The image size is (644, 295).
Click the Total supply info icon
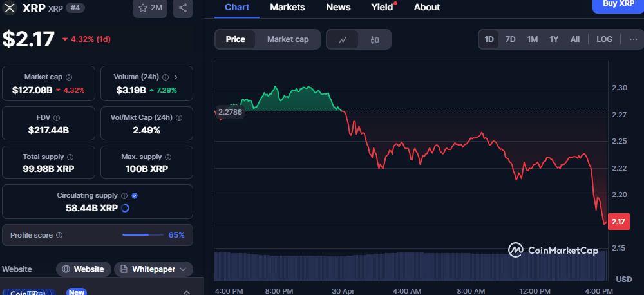click(70, 157)
